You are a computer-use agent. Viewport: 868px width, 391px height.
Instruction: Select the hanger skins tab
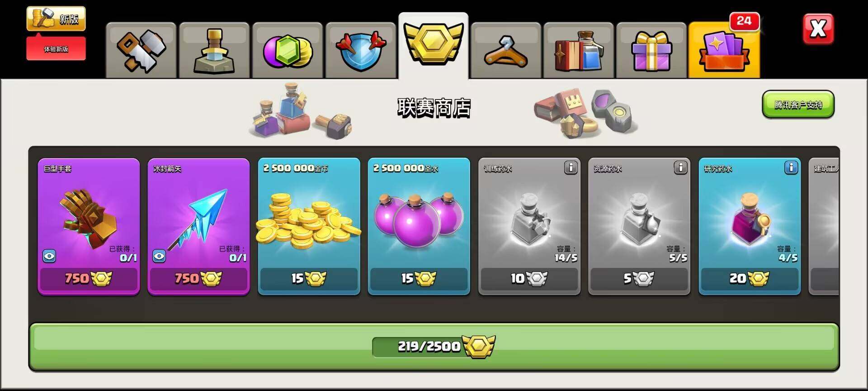[x=506, y=51]
